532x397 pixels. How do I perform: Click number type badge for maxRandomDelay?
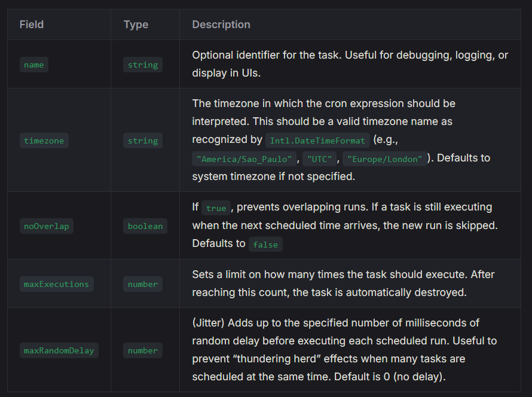(143, 350)
